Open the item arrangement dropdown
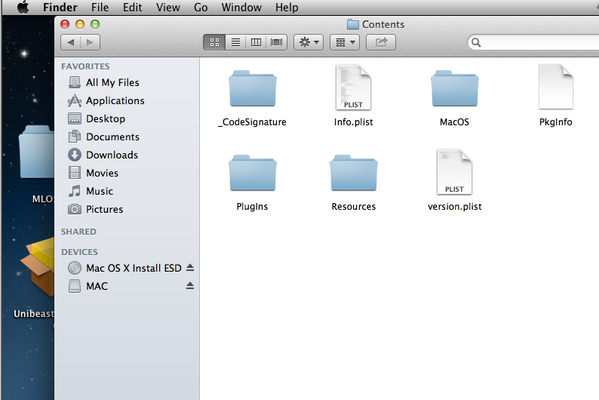 tap(345, 42)
